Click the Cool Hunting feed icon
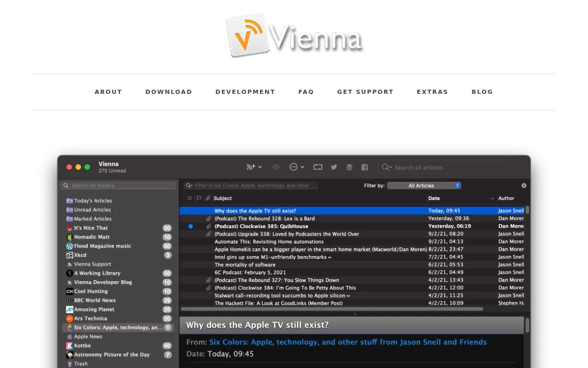The image size is (588, 368). coord(70,292)
